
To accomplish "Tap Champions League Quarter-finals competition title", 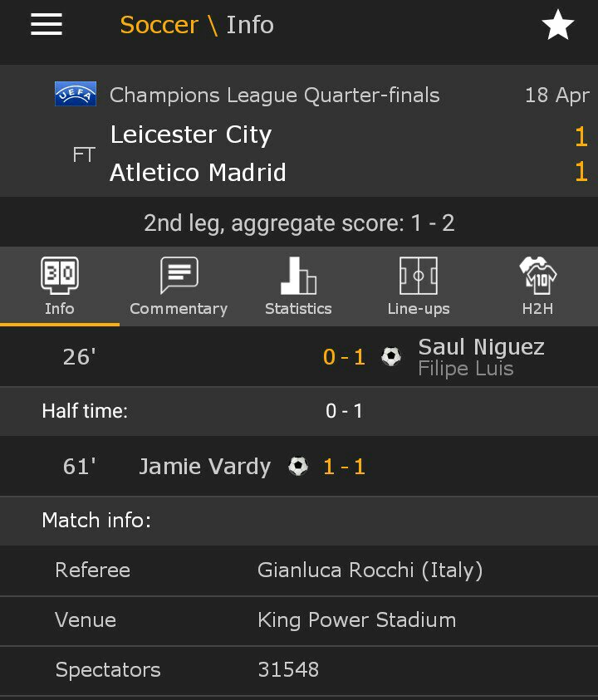I will [x=274, y=95].
